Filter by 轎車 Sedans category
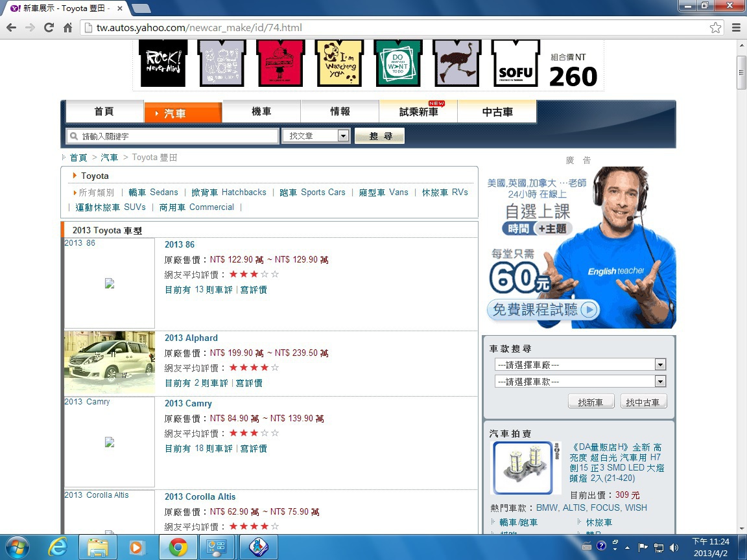The image size is (747, 560). [153, 192]
